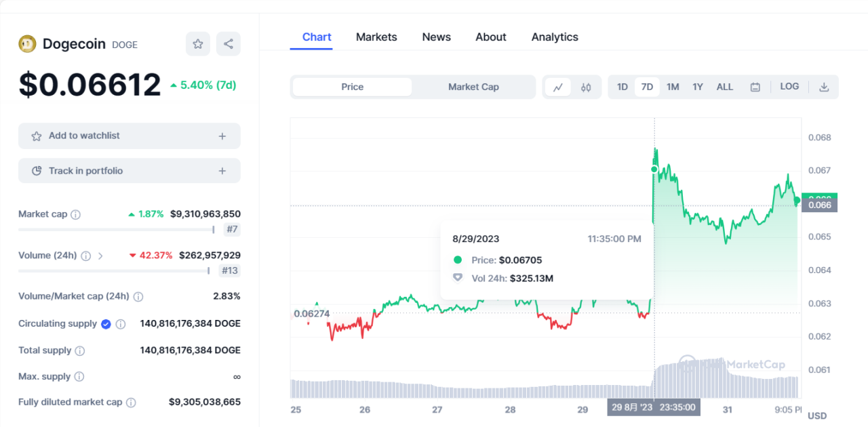Set chart range to 7D
This screenshot has height=427, width=868.
point(647,87)
